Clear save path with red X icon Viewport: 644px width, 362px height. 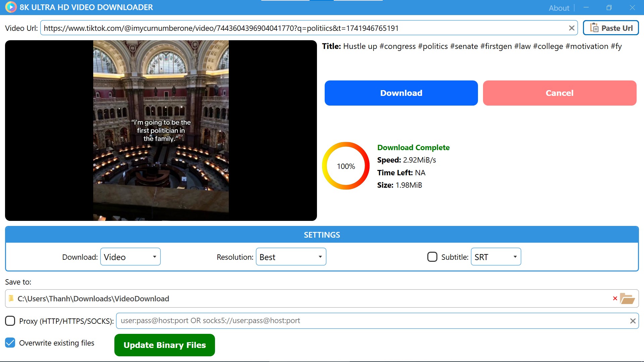point(615,298)
